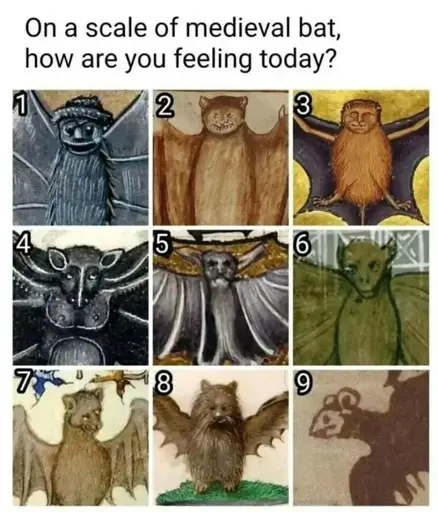Select the brown bat numbered 2
This screenshot has width=438, height=512.
click(221, 157)
